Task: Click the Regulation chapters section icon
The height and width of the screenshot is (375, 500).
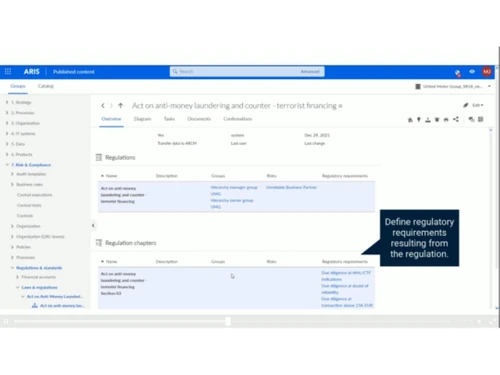Action: [x=99, y=243]
